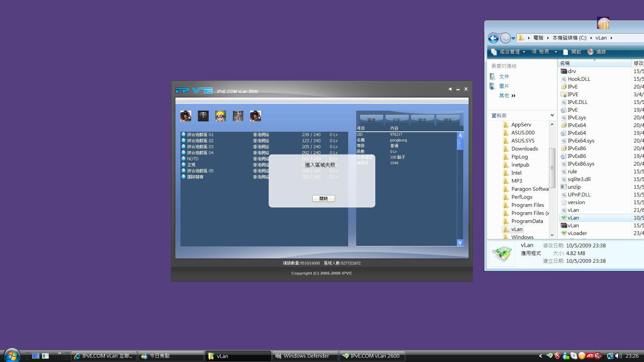Select the Downloads folder in tree
Screen dimensions: 644x362
pos(524,149)
